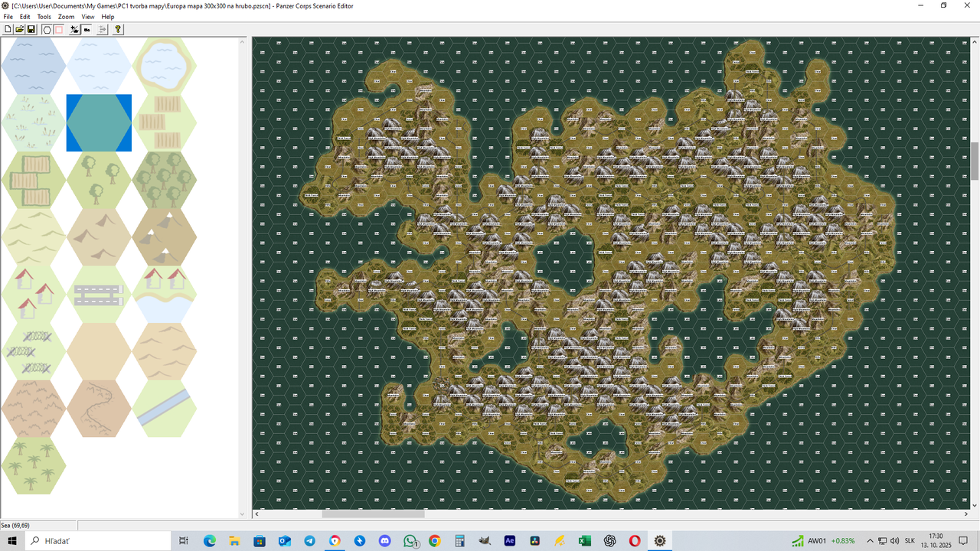980x551 pixels.
Task: Select the winding escarpment terrain tile
Action: (99, 409)
